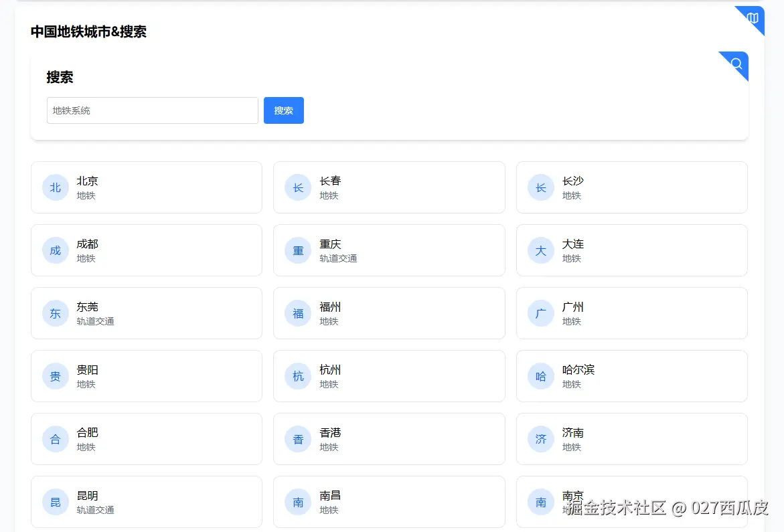
Task: Click the 重 circle icon for Chongqing
Action: (298, 250)
